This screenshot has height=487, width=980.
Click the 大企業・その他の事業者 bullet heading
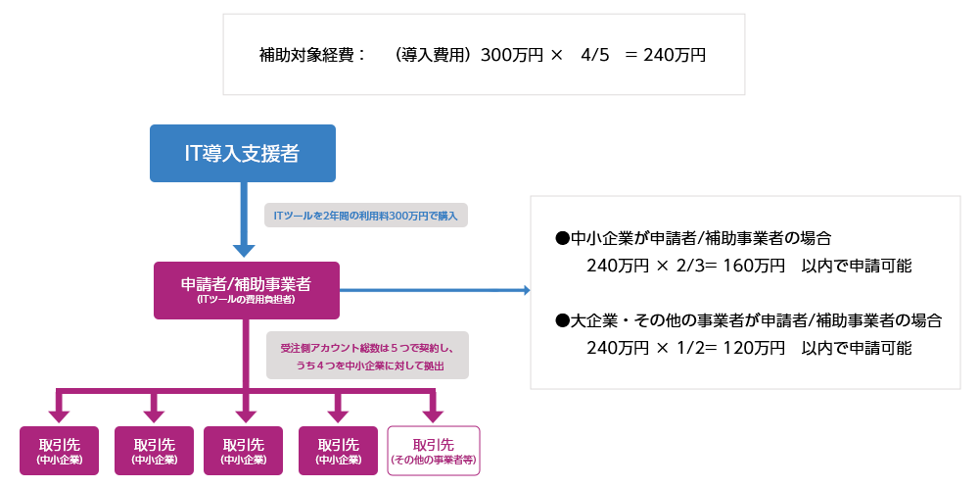tap(749, 320)
